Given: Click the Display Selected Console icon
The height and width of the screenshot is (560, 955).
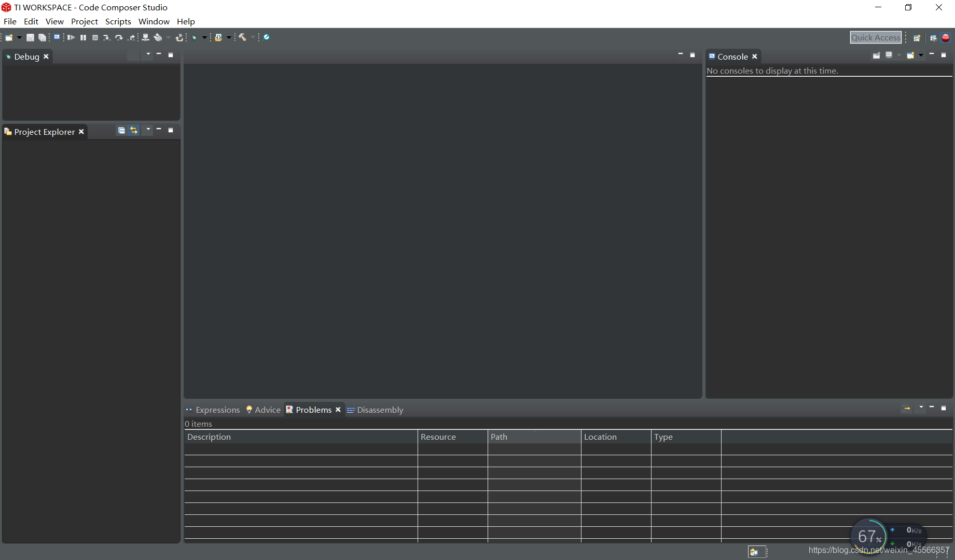Looking at the screenshot, I should pos(889,55).
